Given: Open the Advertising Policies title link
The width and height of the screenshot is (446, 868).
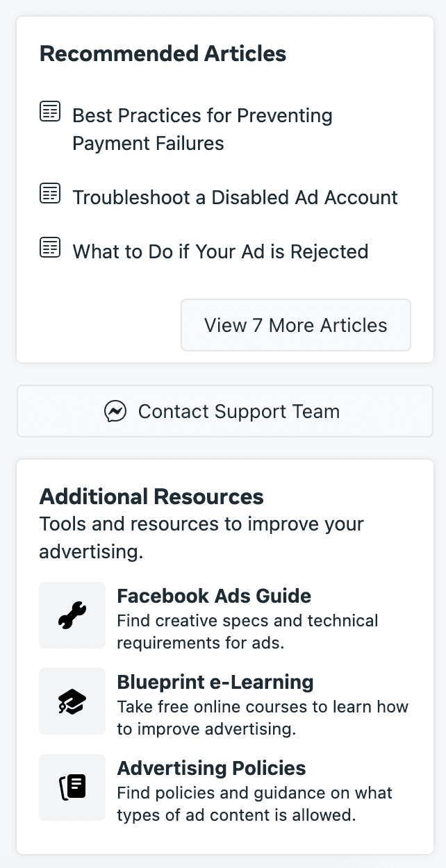Looking at the screenshot, I should [211, 768].
